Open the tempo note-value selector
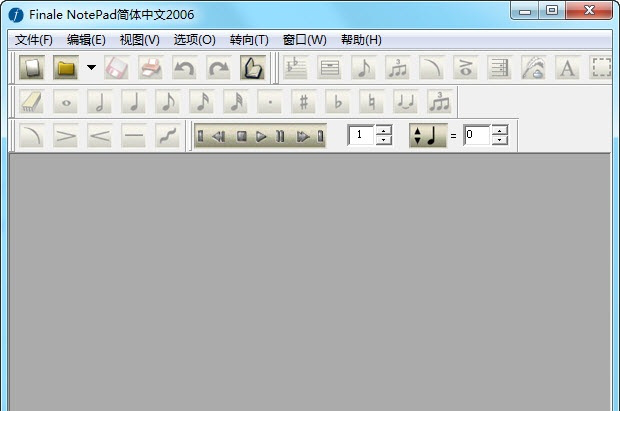This screenshot has width=620, height=427. click(x=428, y=135)
